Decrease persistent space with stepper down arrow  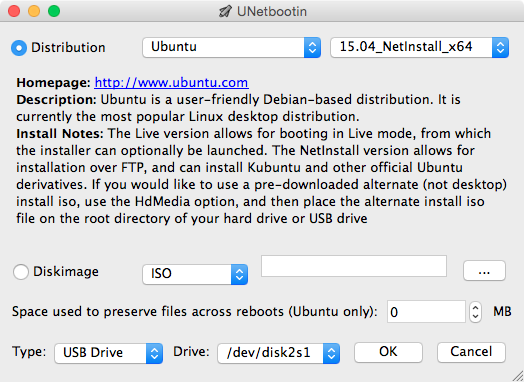[475, 317]
